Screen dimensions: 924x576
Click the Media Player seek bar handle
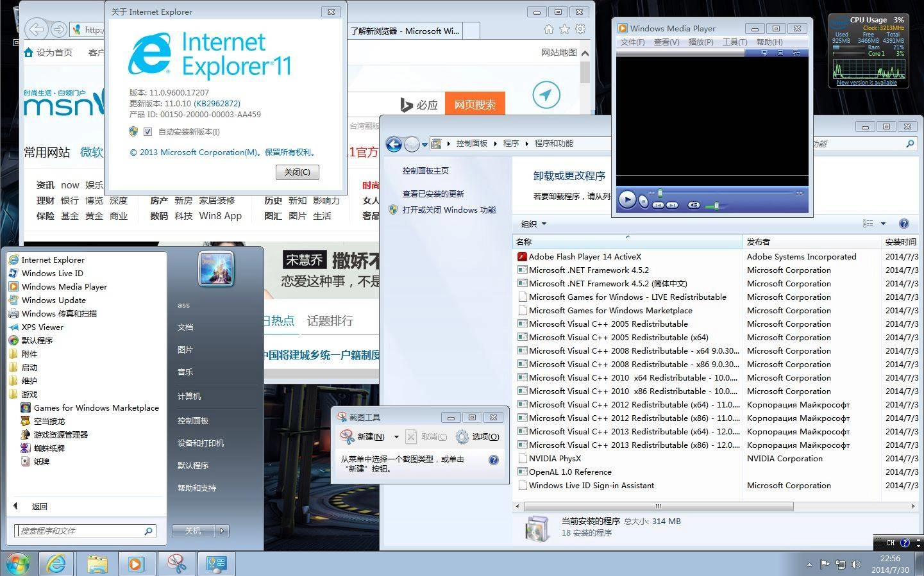click(660, 193)
